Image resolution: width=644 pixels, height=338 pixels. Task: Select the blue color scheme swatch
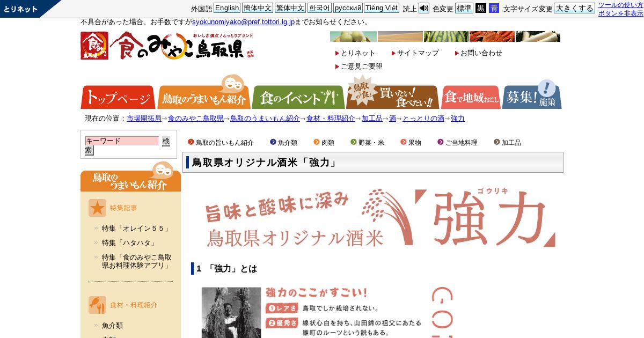pos(494,8)
